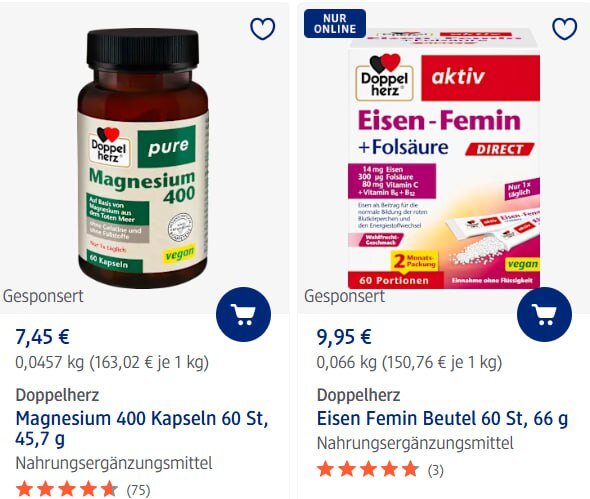Open Eisen-Femin box product image
590x499 pixels.
(x=444, y=158)
